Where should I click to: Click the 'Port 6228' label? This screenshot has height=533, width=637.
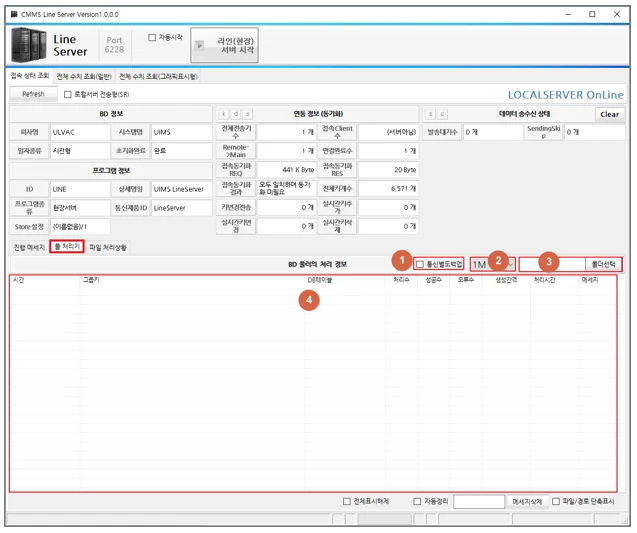tap(114, 45)
